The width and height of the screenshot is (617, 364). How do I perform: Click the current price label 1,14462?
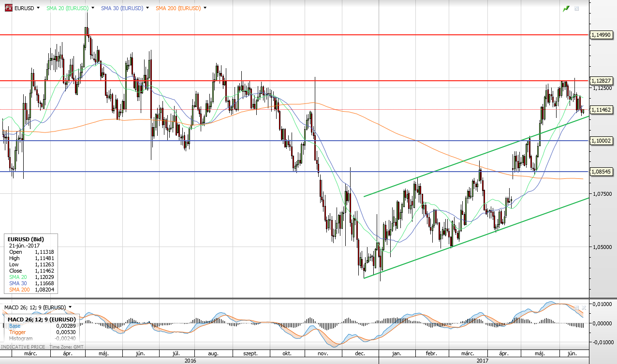602,110
